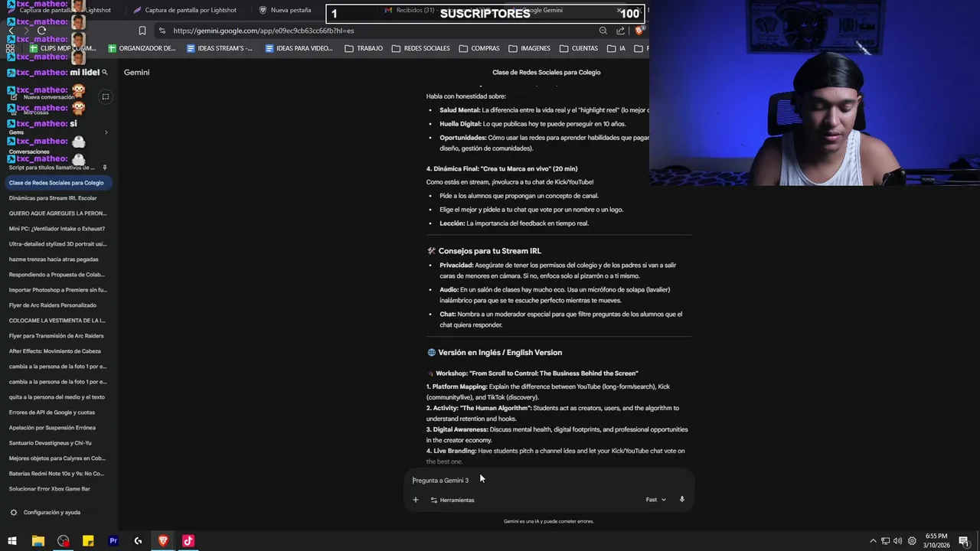Click the gemini.google.com address bar URL
The image size is (980, 551).
coord(263,31)
